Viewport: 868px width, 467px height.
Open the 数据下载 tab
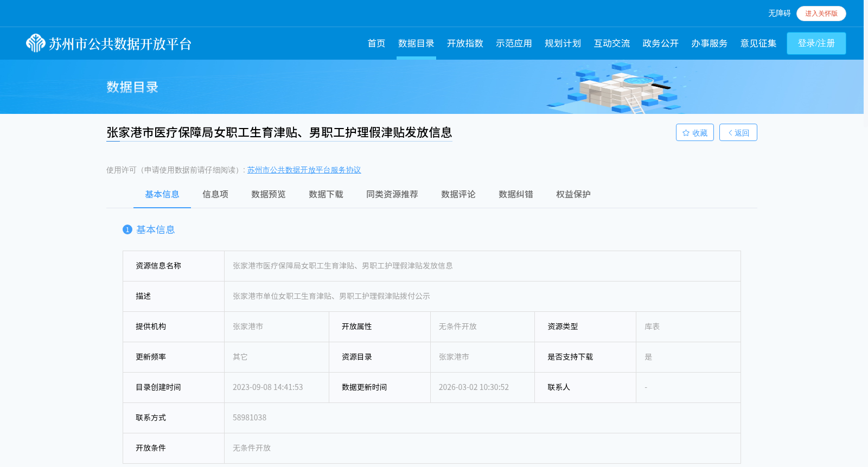[x=326, y=194]
